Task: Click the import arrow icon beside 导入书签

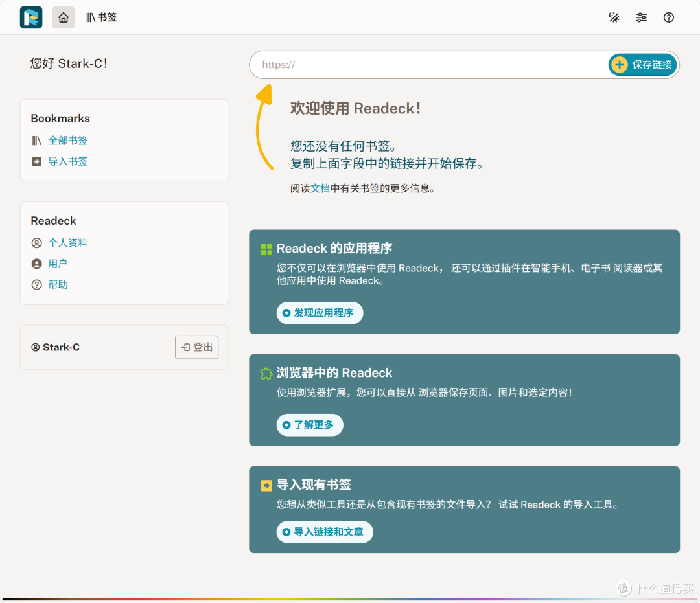Action: pos(36,161)
